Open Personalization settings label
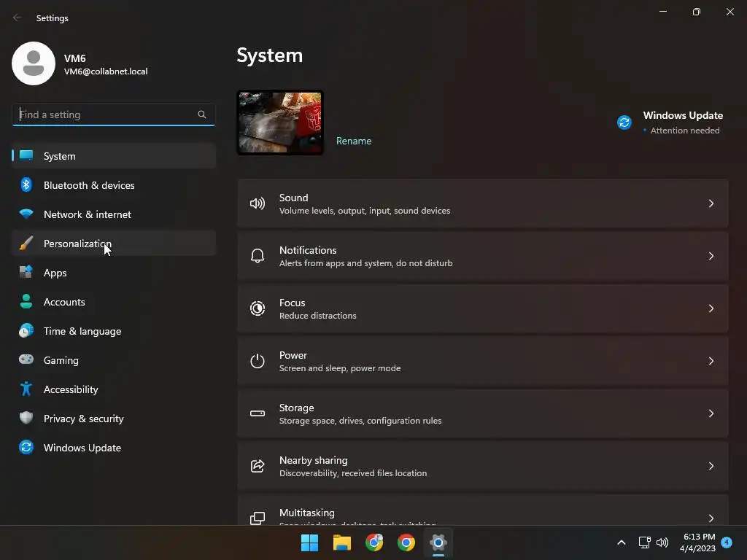 77,244
